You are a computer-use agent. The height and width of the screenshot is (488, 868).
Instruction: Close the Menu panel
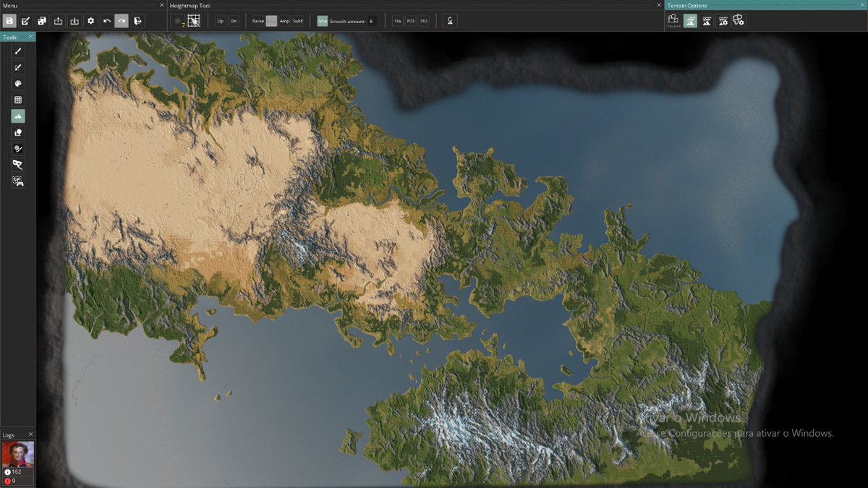[x=162, y=5]
